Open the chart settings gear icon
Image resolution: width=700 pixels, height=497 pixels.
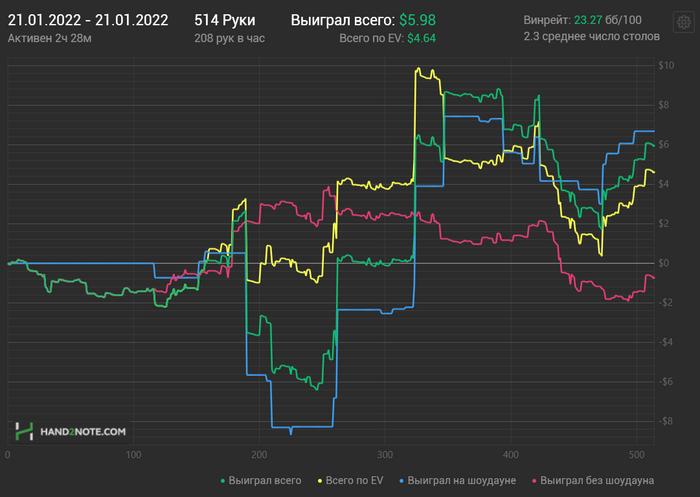tap(683, 22)
